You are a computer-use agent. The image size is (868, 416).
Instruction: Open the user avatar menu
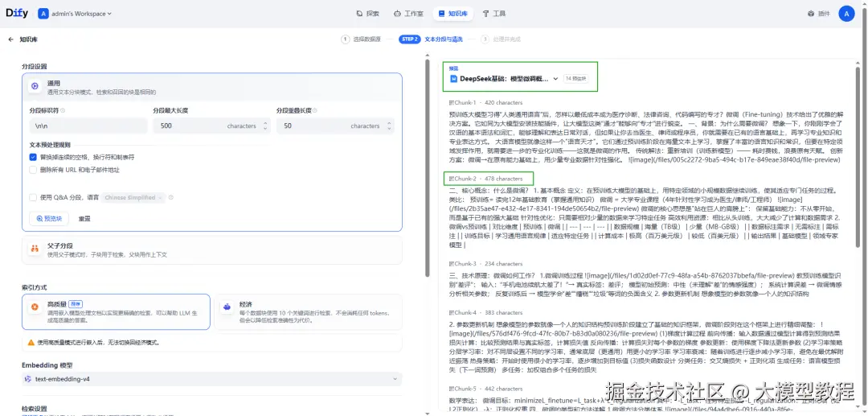tap(846, 14)
